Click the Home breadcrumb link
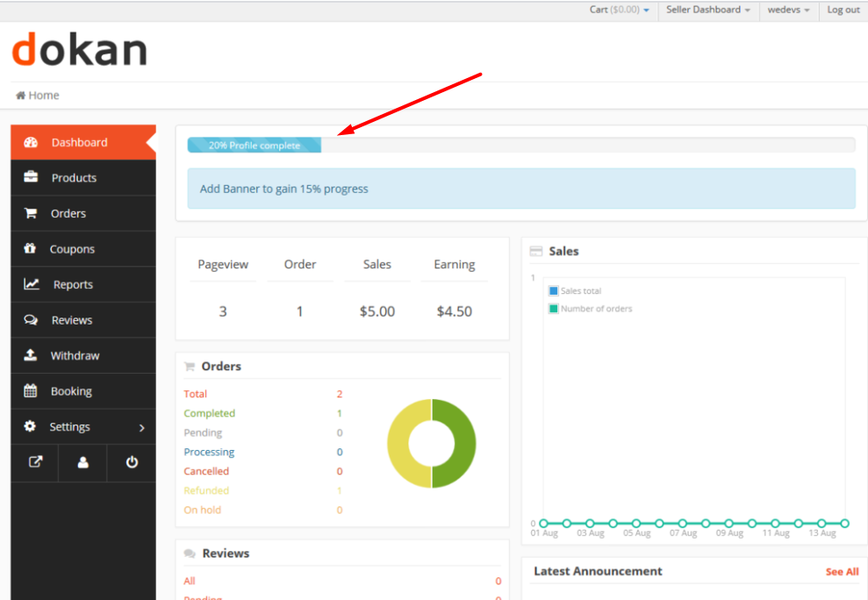Image resolution: width=868 pixels, height=600 pixels. (x=44, y=96)
